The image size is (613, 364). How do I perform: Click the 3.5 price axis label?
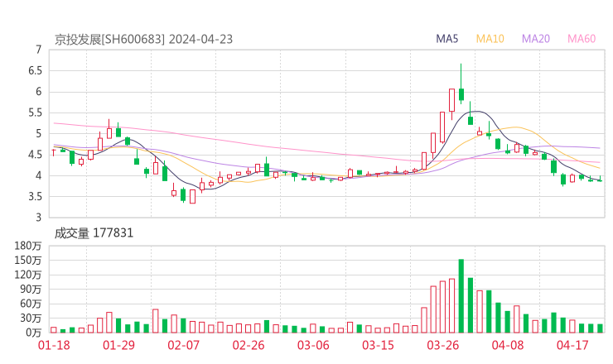point(35,196)
